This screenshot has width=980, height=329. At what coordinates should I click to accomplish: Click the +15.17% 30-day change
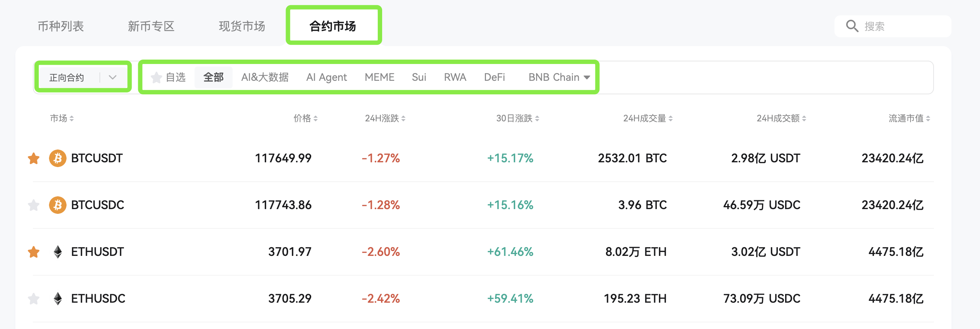point(510,158)
